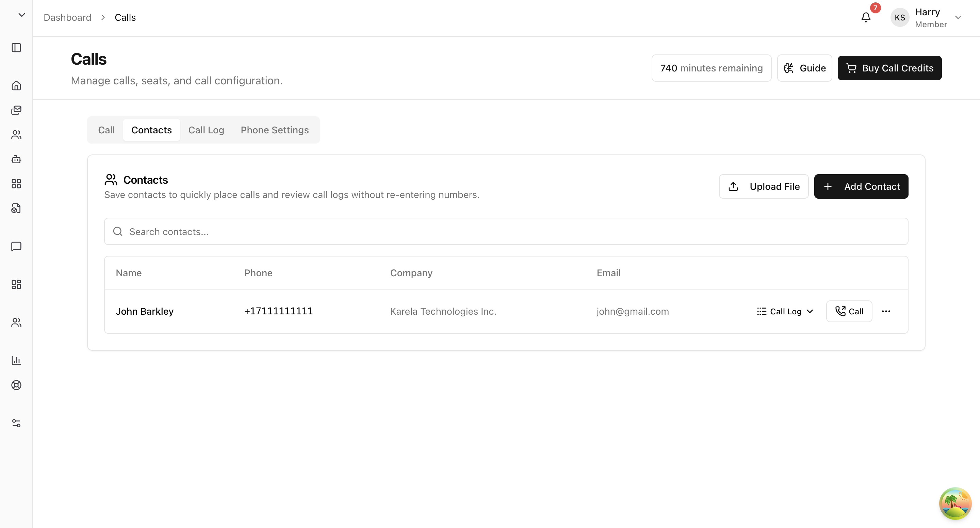Expand John Barkley's Call Log dropdown

[x=785, y=311]
